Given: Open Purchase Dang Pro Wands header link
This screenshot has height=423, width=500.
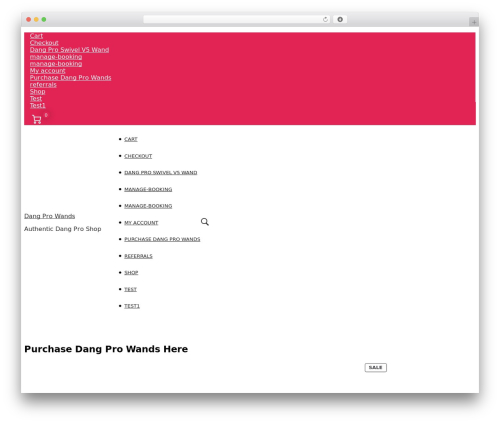Looking at the screenshot, I should point(70,78).
